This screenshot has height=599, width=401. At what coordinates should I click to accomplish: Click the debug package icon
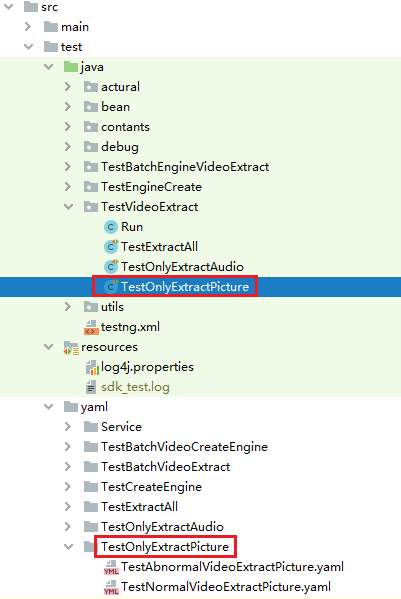91,146
